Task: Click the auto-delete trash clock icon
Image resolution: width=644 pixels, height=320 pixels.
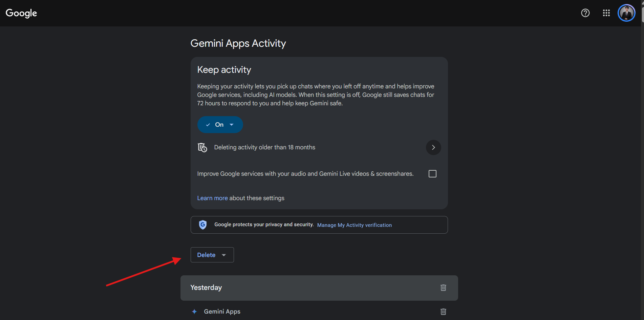Action: coord(202,147)
